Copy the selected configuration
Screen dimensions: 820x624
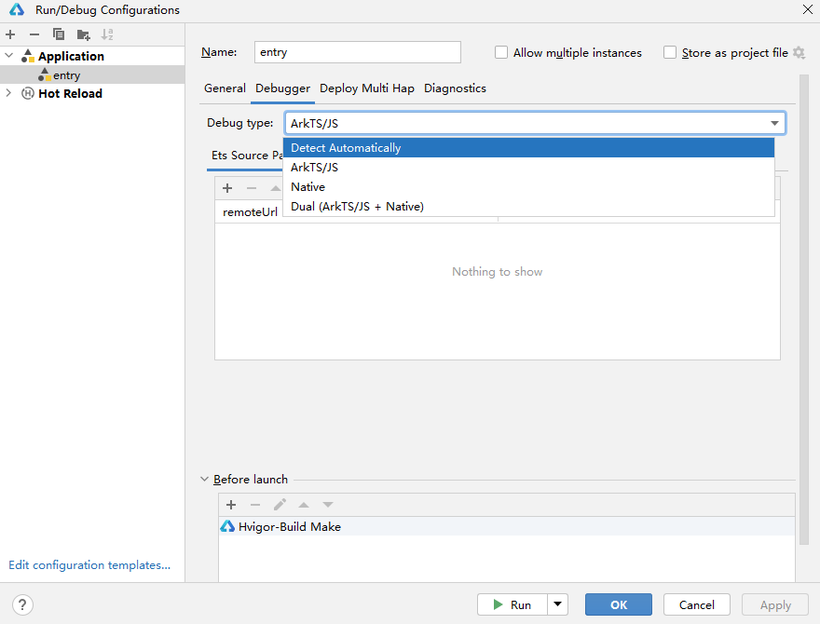point(59,35)
